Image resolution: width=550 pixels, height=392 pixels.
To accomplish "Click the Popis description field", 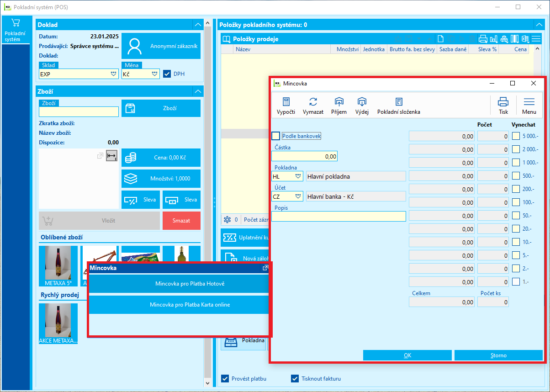I will [x=338, y=216].
